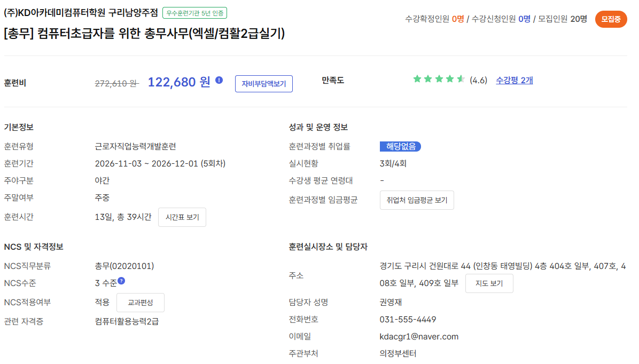Click the star rating icons
Image resolution: width=639 pixels, height=364 pixels.
coord(439,80)
